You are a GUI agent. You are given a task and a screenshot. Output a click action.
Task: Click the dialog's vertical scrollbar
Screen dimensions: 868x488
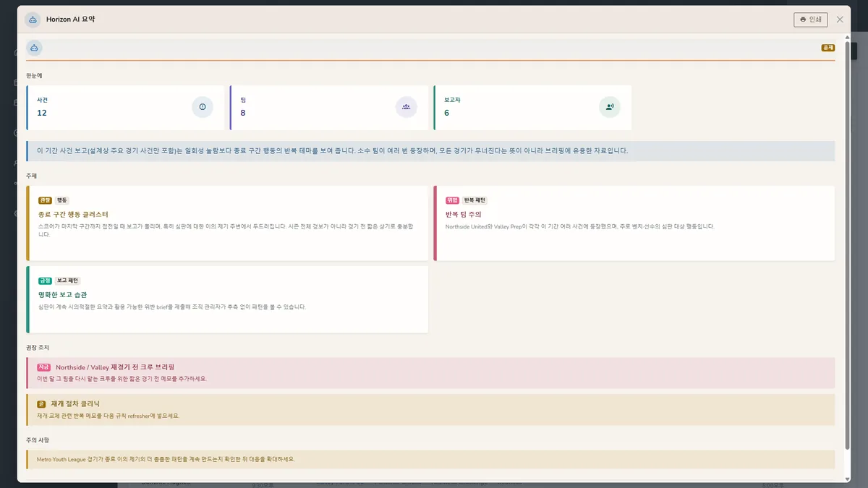pyautogui.click(x=848, y=246)
